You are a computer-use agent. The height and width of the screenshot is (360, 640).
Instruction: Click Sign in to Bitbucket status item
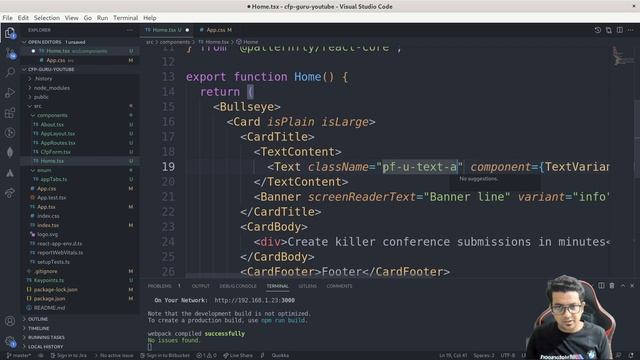[165, 356]
